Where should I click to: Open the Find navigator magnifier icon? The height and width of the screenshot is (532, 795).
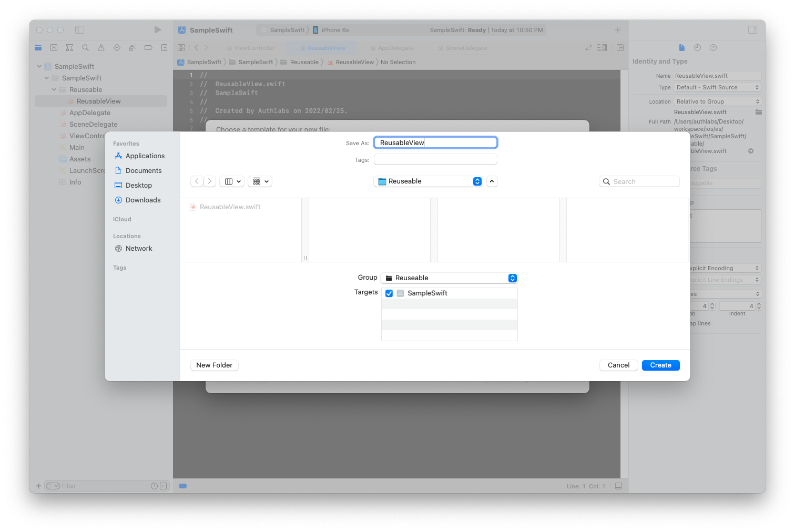point(85,48)
